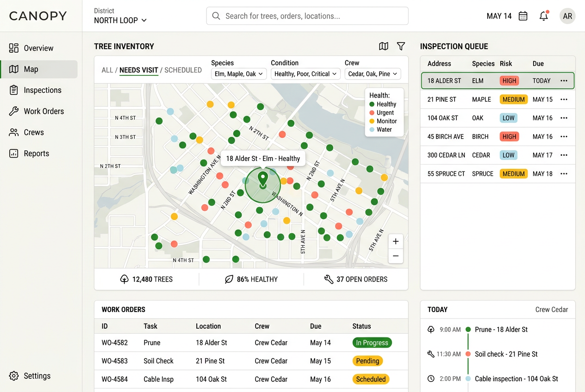The width and height of the screenshot is (585, 392).
Task: Click the tree icon beside 12,480 TREES
Action: [124, 279]
